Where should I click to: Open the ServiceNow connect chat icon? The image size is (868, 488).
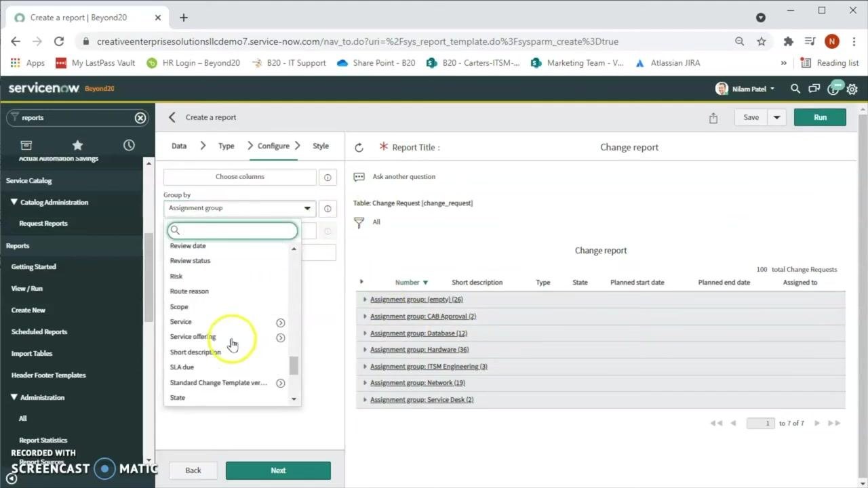(814, 89)
